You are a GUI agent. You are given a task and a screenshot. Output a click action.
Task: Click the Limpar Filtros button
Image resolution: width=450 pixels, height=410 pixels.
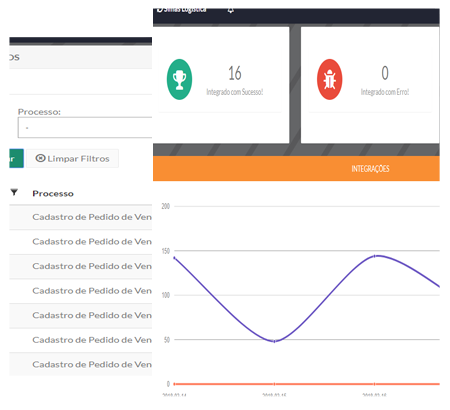72,158
